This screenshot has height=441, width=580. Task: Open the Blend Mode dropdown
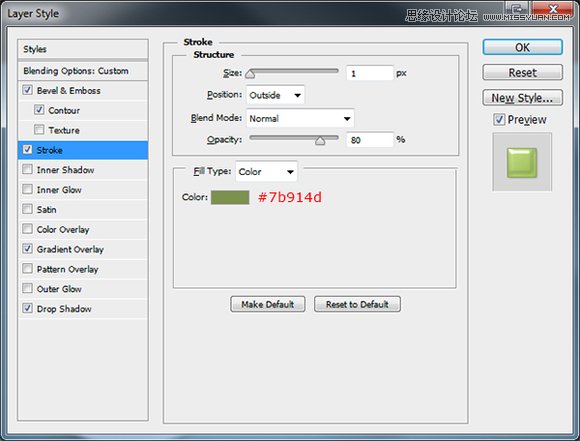point(300,118)
